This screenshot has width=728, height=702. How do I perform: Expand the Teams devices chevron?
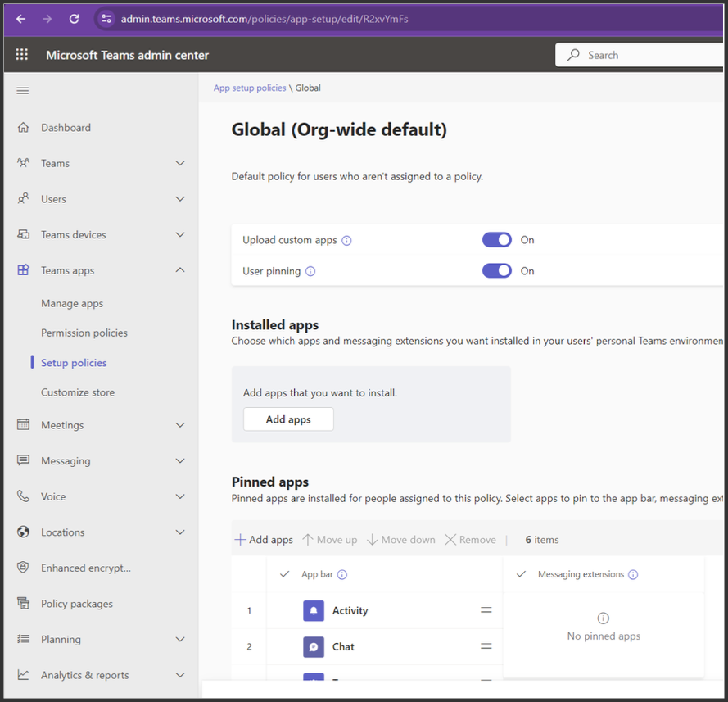pyautogui.click(x=180, y=234)
